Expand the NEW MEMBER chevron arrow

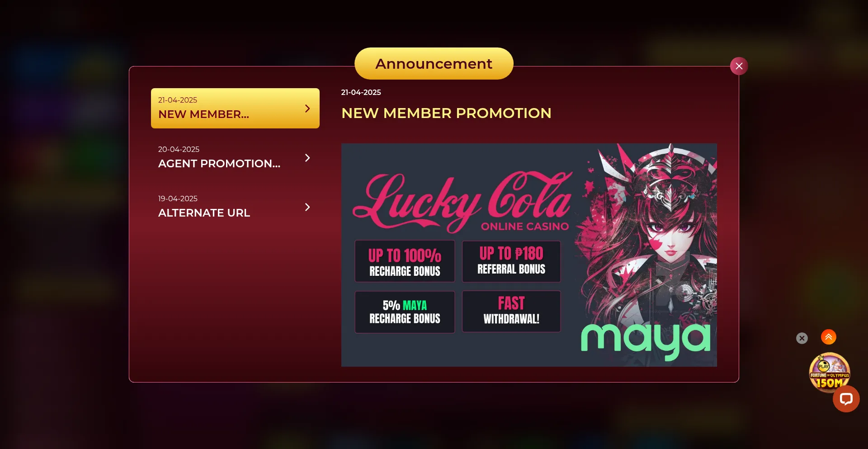point(307,109)
